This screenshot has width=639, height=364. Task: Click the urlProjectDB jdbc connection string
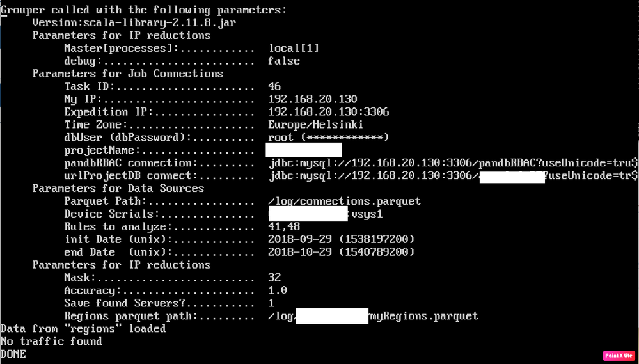[x=453, y=176]
